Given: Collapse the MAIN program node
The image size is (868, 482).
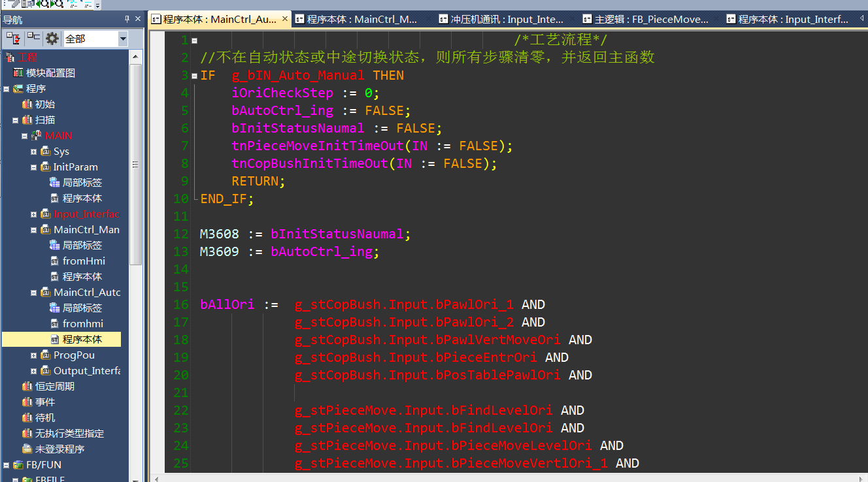Looking at the screenshot, I should tap(25, 136).
